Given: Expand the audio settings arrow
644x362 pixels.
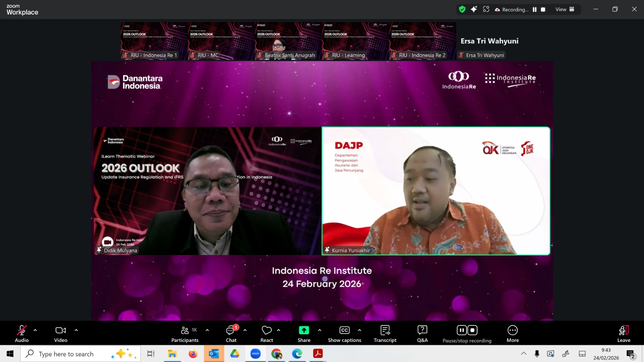Looking at the screenshot, I should click(35, 330).
